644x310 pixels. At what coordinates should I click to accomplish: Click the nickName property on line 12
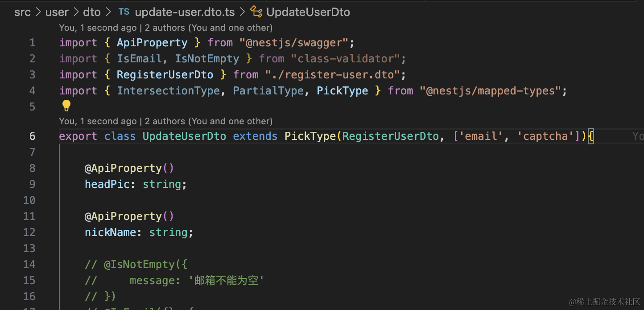click(x=110, y=232)
